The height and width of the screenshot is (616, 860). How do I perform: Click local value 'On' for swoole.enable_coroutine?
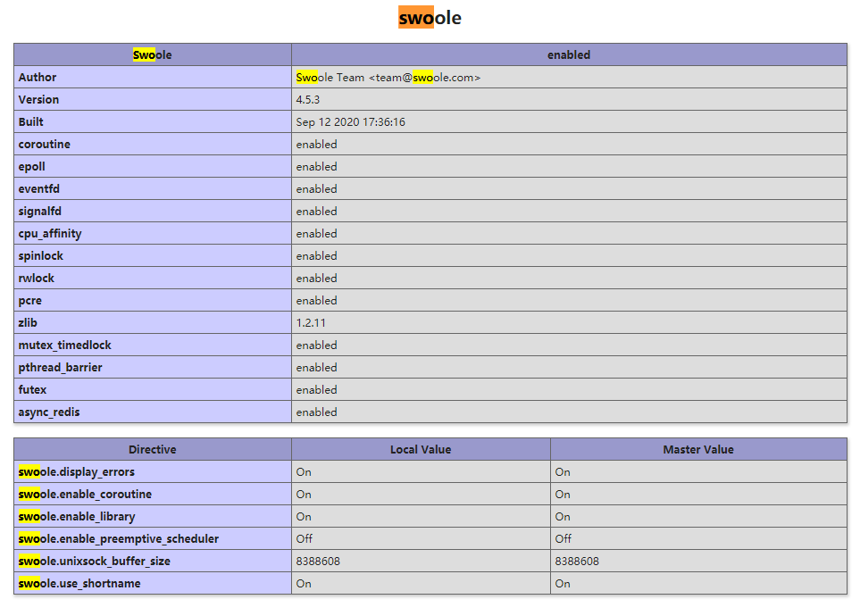click(304, 495)
